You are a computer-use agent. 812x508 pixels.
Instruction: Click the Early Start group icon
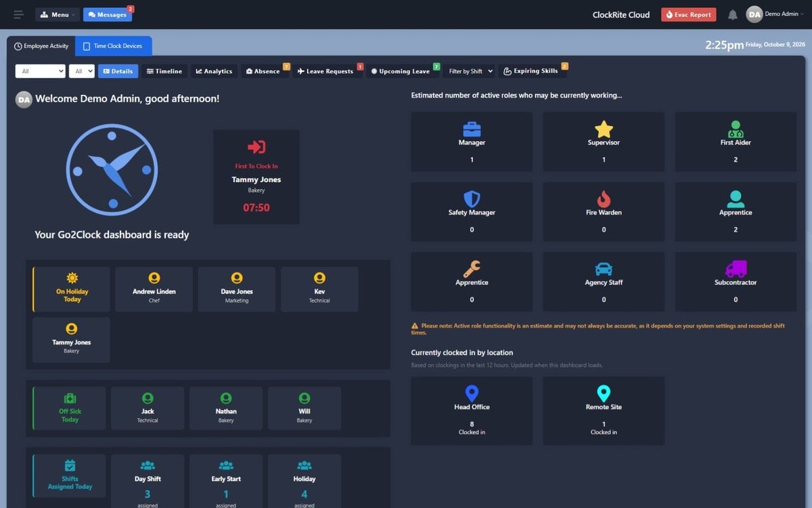pyautogui.click(x=226, y=465)
